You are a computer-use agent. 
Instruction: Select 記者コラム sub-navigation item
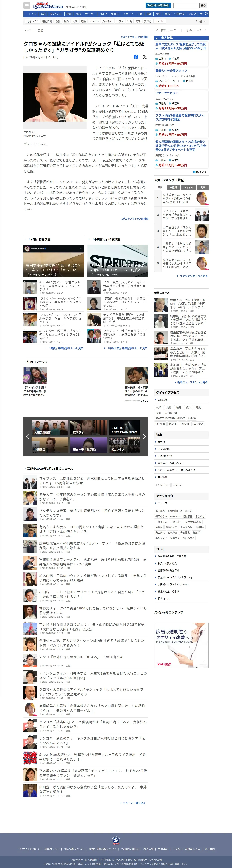(33, 21)
